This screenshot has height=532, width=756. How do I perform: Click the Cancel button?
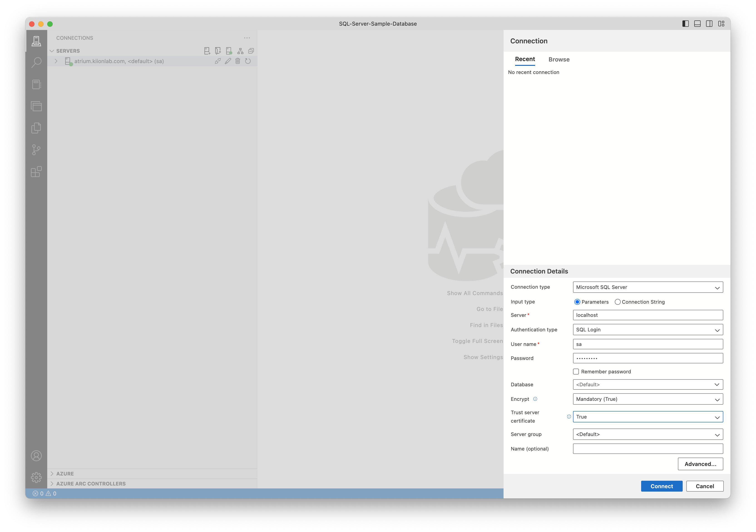point(705,486)
